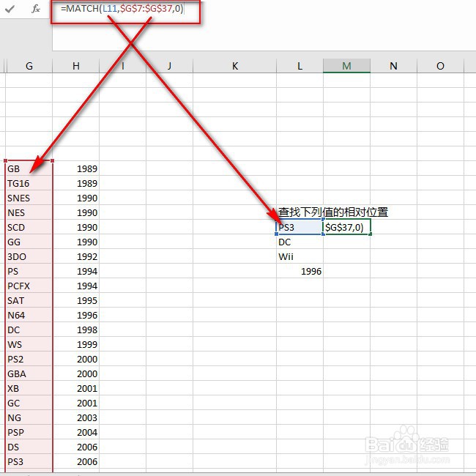
Task: Select the PS3 cell in column G
Action: (29, 461)
